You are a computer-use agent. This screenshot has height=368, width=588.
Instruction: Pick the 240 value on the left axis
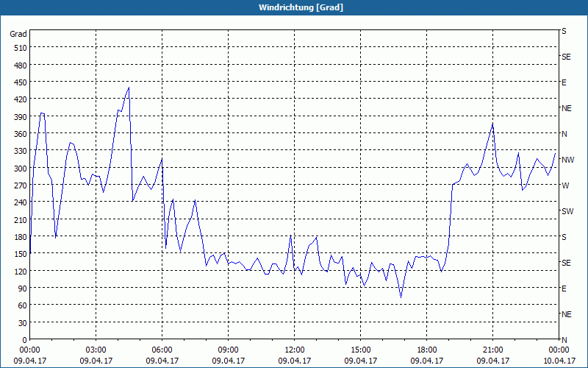[21, 203]
